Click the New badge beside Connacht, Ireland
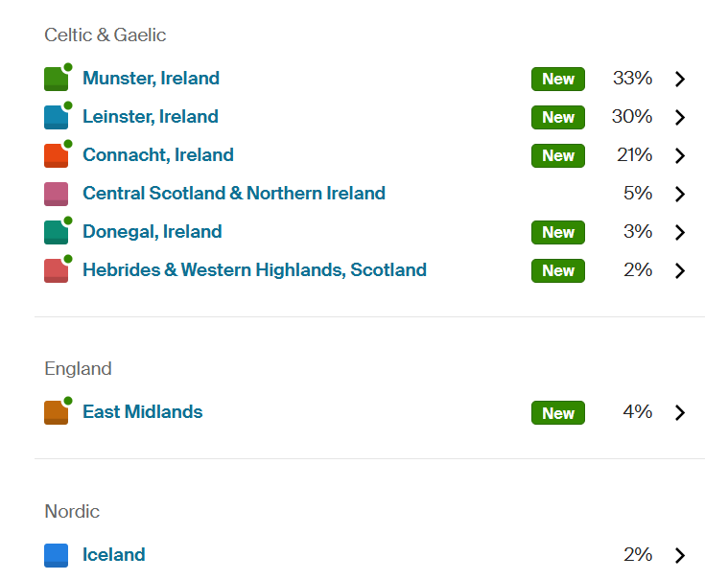Viewport: 728px width, 580px height. [558, 155]
